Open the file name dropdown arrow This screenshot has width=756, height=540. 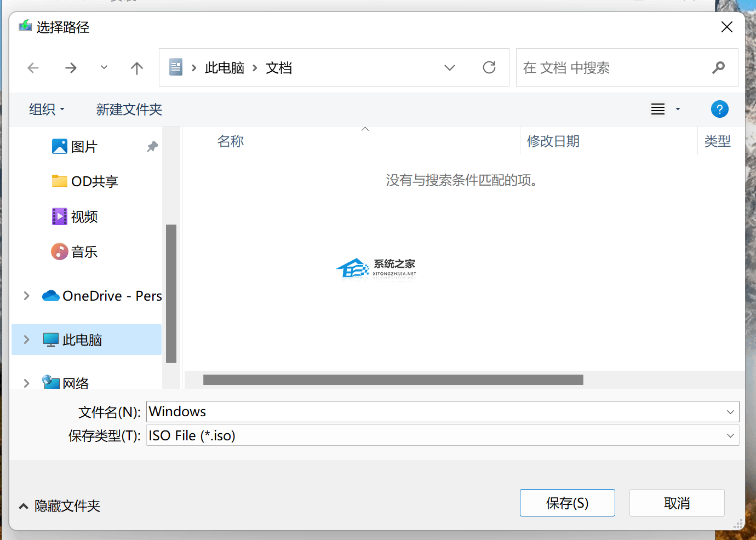730,411
